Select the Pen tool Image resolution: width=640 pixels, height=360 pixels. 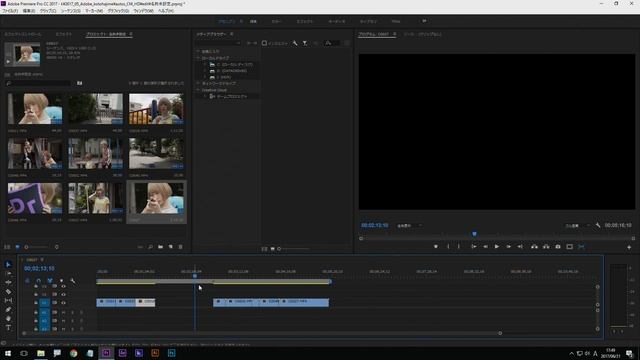[x=8, y=309]
